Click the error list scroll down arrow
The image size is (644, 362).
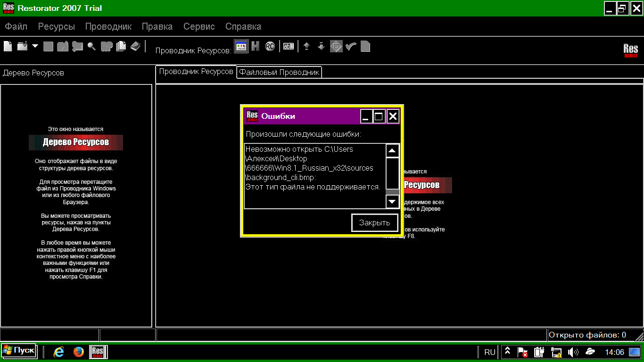(392, 201)
